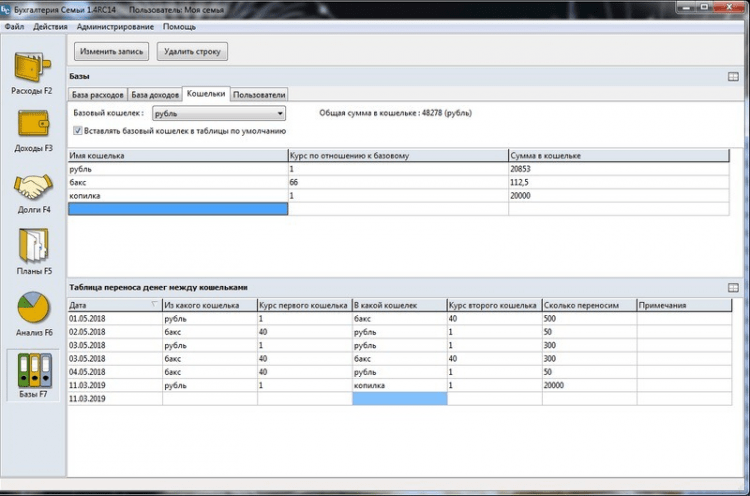Sort by the Дата column header arrow
The height and width of the screenshot is (496, 750).
click(x=154, y=304)
